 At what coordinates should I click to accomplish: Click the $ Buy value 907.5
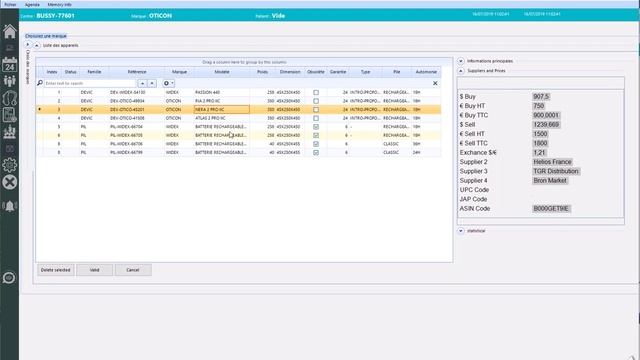[541, 97]
